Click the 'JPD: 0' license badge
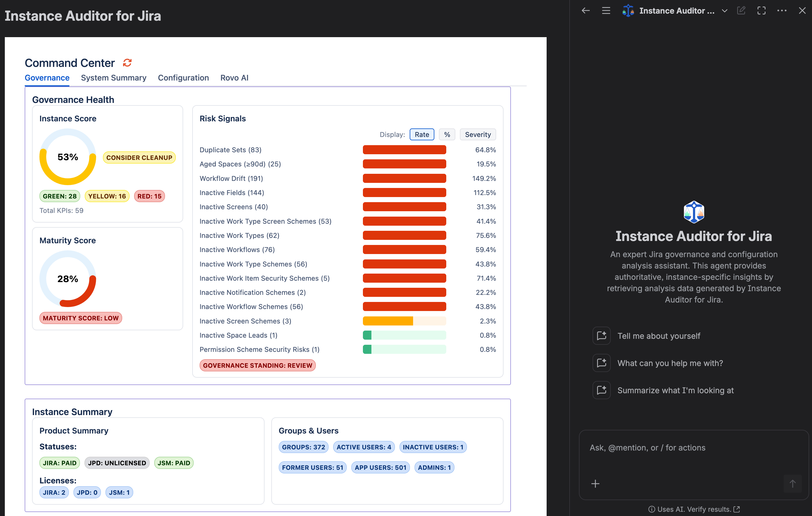The width and height of the screenshot is (812, 516). pos(87,492)
